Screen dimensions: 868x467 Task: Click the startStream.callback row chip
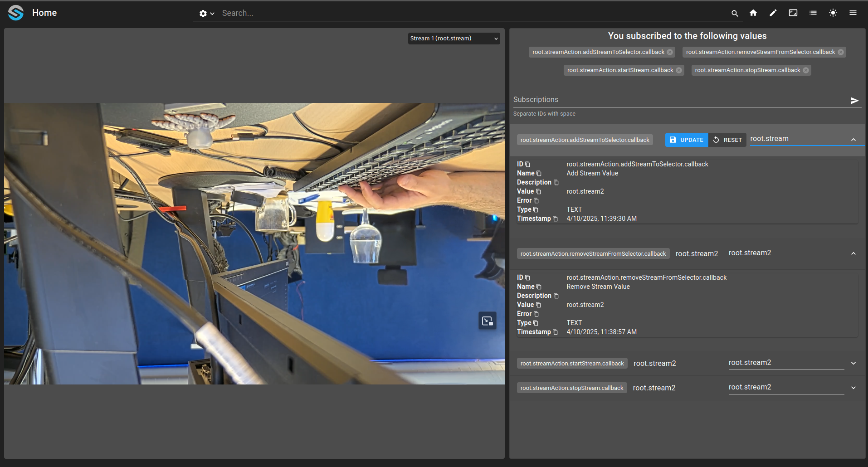(x=572, y=363)
